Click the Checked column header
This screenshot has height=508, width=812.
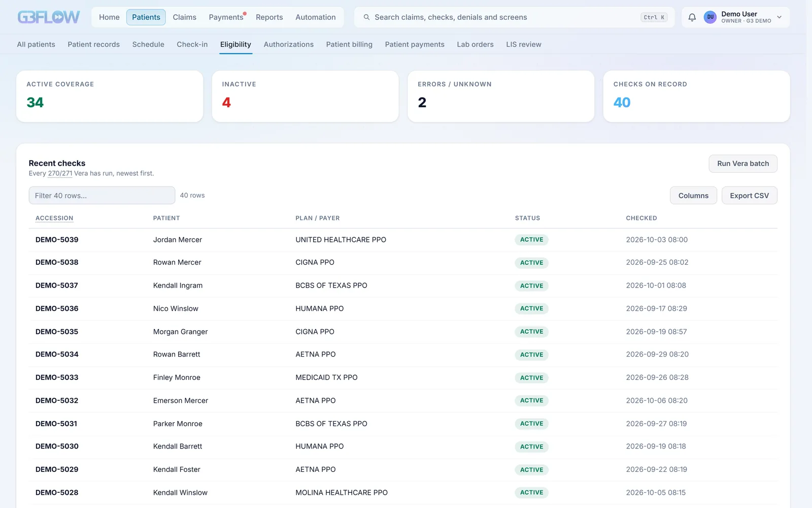click(x=641, y=218)
